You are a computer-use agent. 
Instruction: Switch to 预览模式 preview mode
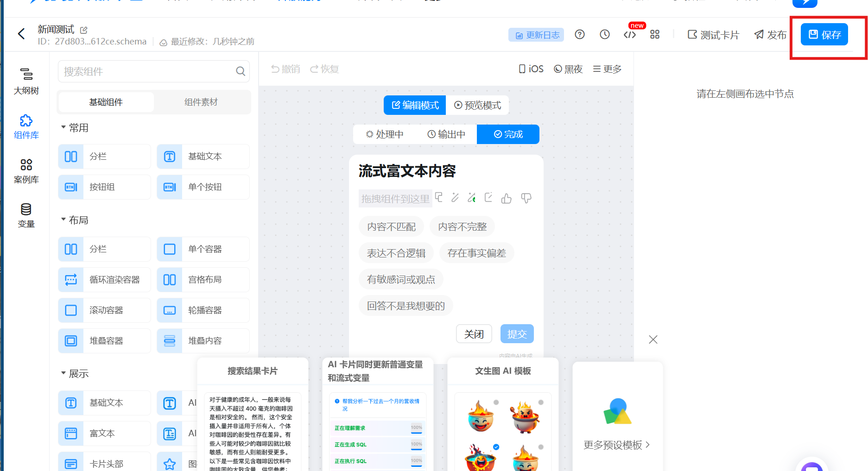point(477,105)
